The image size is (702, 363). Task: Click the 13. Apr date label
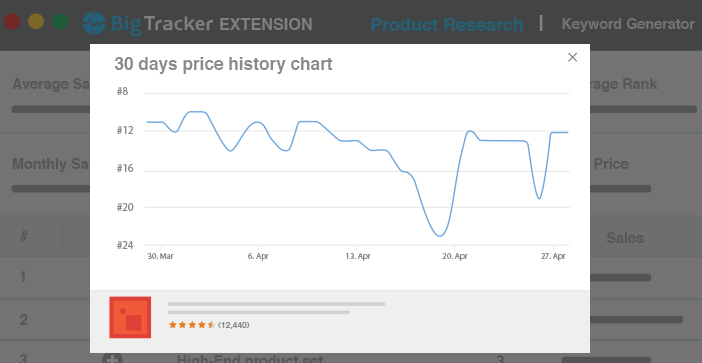pyautogui.click(x=358, y=256)
